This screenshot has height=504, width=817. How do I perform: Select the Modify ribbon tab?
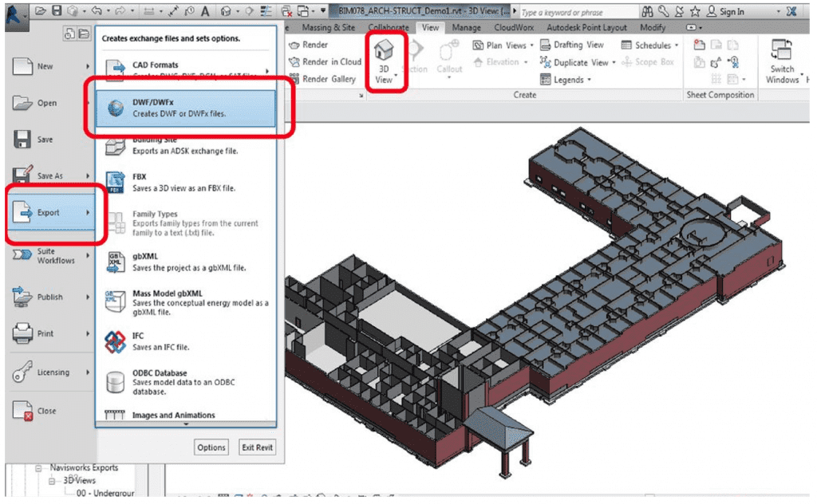click(x=653, y=28)
